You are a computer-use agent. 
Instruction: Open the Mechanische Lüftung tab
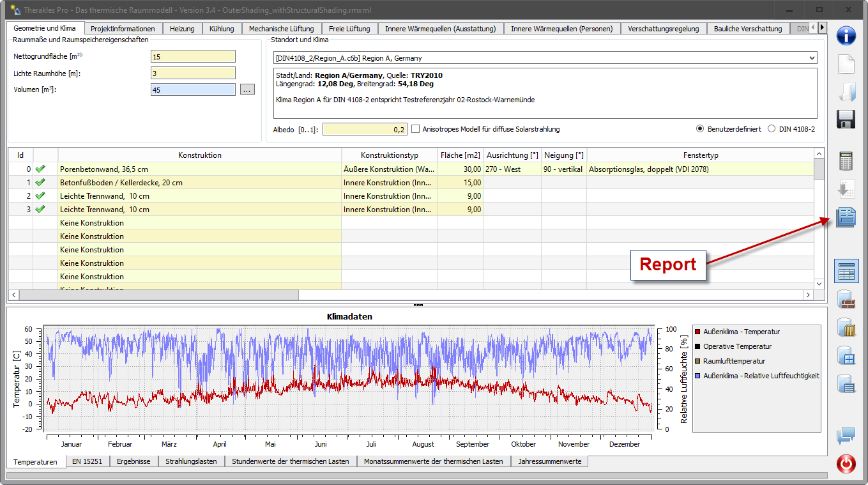pyautogui.click(x=282, y=29)
